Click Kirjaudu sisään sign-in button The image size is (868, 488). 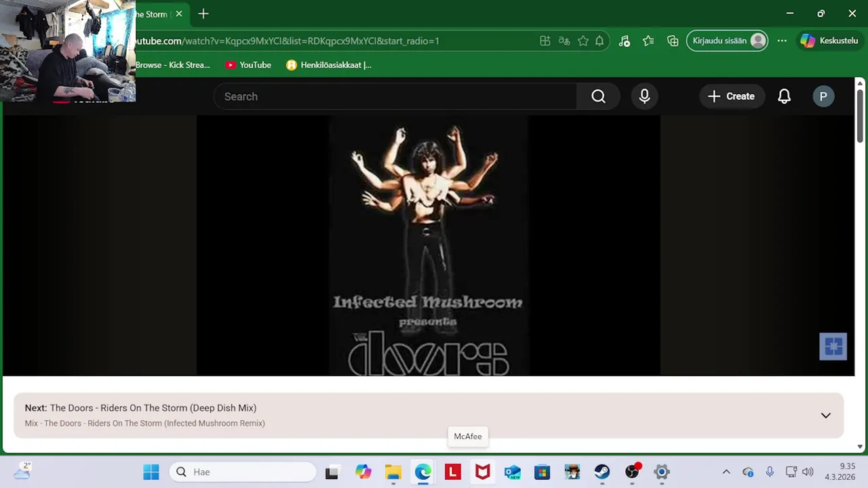(x=728, y=41)
